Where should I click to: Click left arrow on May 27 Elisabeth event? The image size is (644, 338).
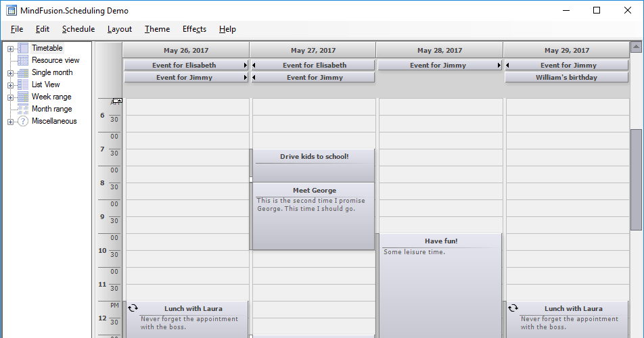point(254,65)
